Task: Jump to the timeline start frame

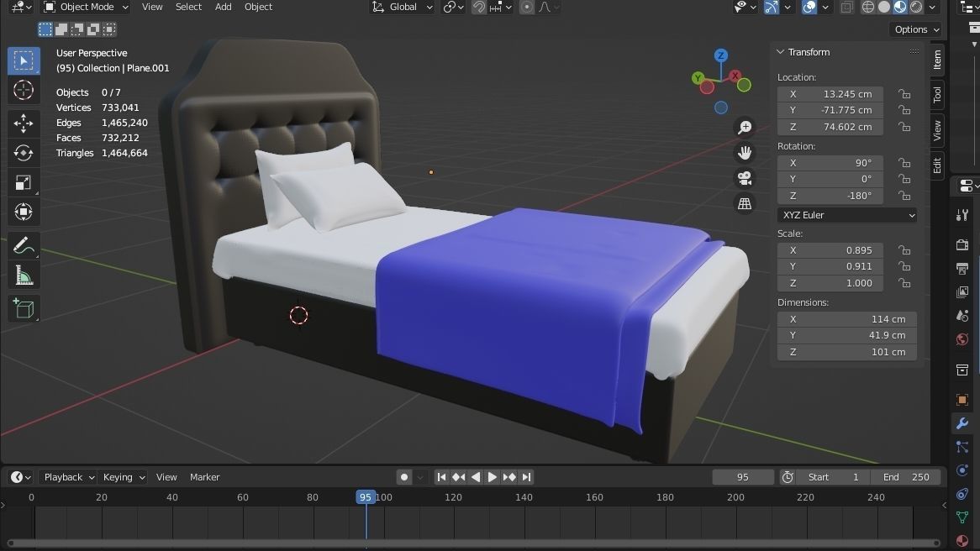Action: (x=441, y=477)
